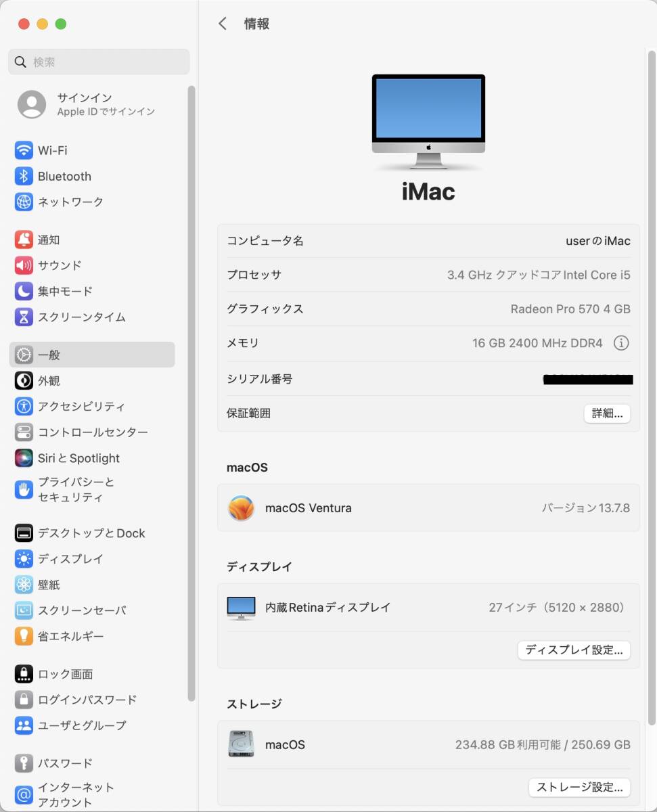Click '内蔵Retinaディスプレイ' label
The image size is (657, 812).
(x=328, y=608)
